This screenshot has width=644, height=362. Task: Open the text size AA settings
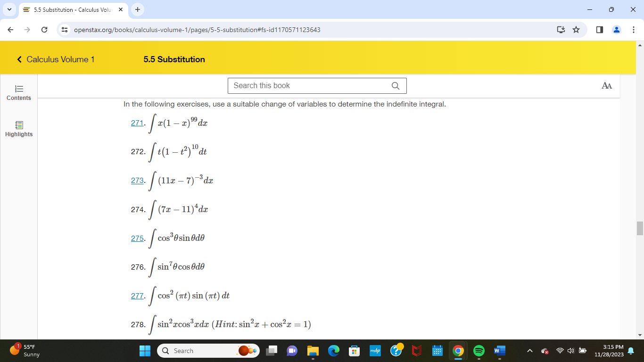607,86
